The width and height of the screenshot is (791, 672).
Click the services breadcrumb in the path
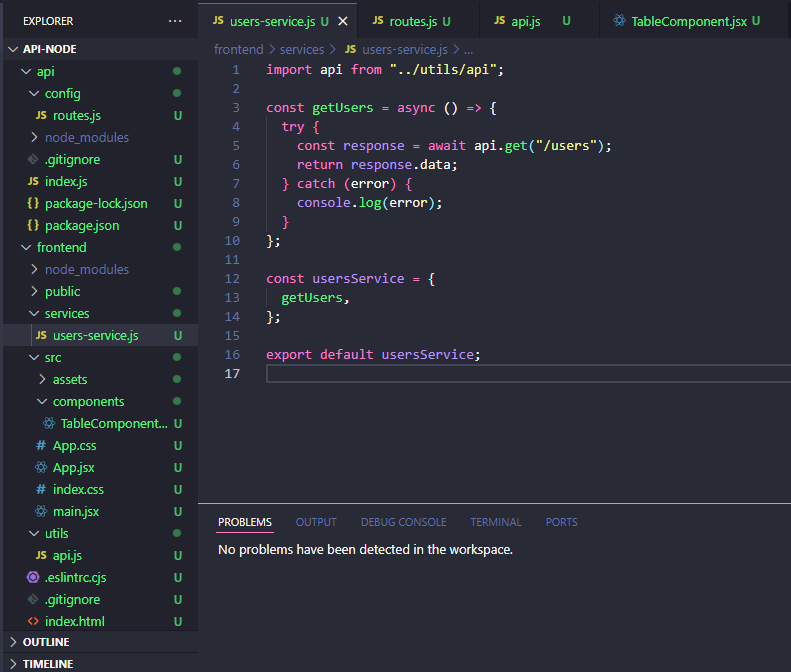tap(301, 49)
